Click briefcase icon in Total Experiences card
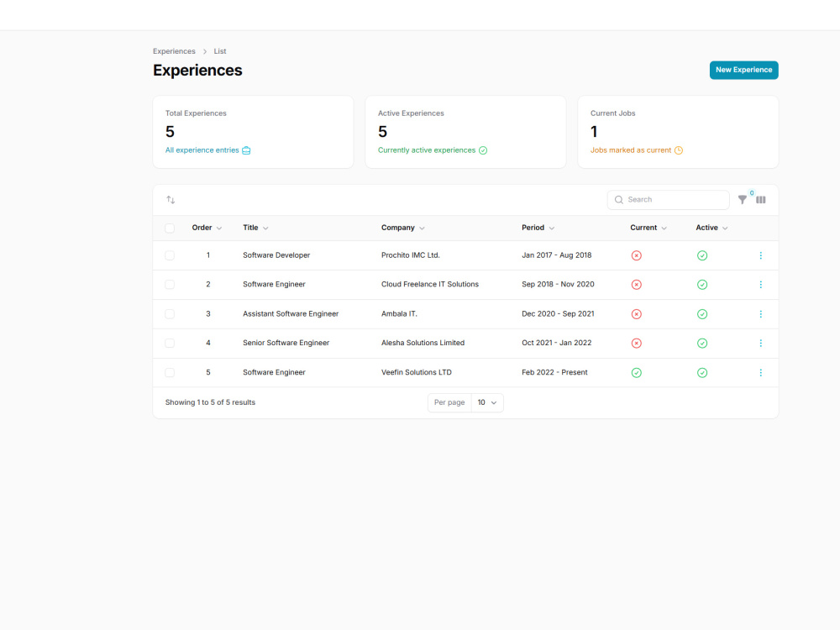 click(x=246, y=150)
